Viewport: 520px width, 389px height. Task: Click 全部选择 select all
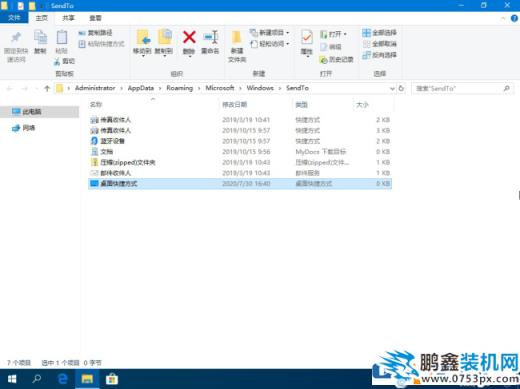[x=379, y=33]
